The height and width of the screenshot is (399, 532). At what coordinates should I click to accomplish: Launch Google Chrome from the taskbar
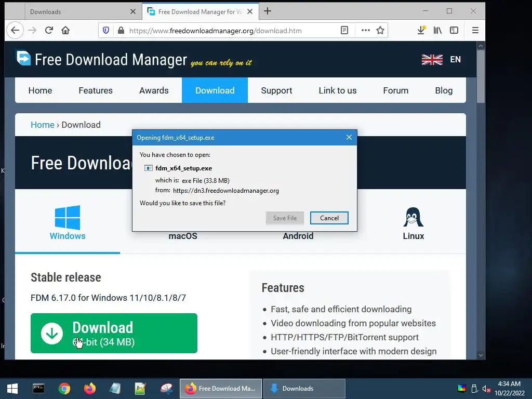[x=64, y=389]
